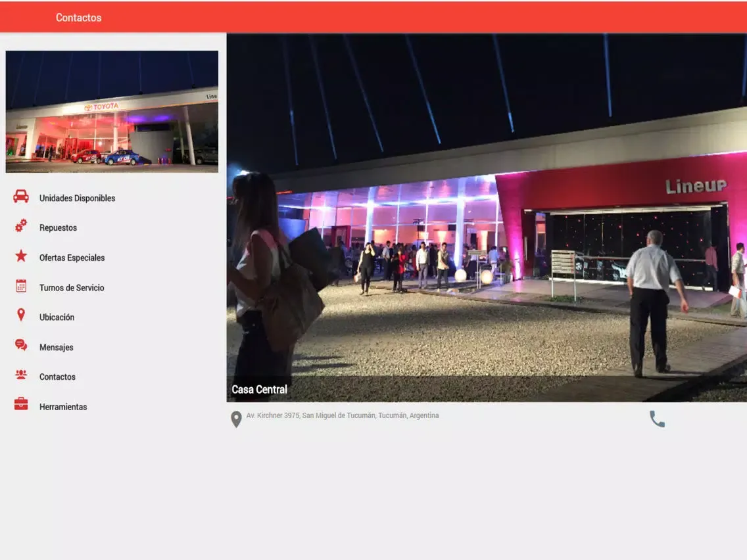
Task: Click the star icon for Ofertas Especiales
Action: (x=21, y=256)
